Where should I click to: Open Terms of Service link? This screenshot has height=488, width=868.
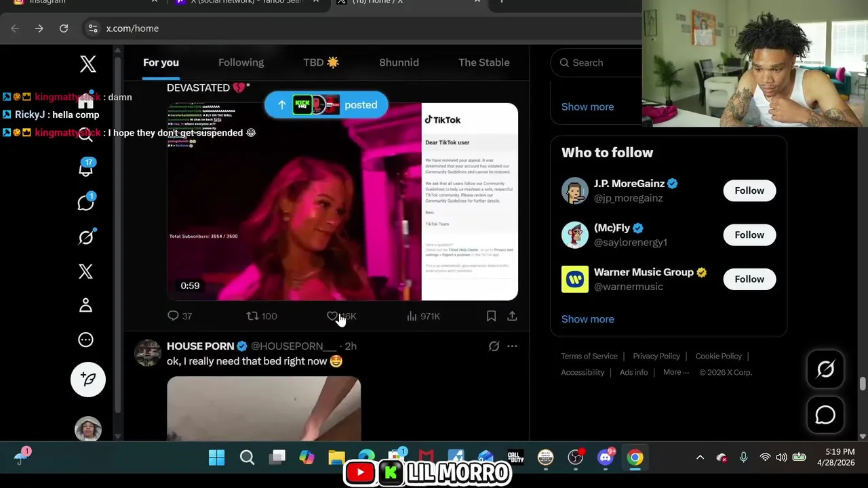[x=589, y=356]
